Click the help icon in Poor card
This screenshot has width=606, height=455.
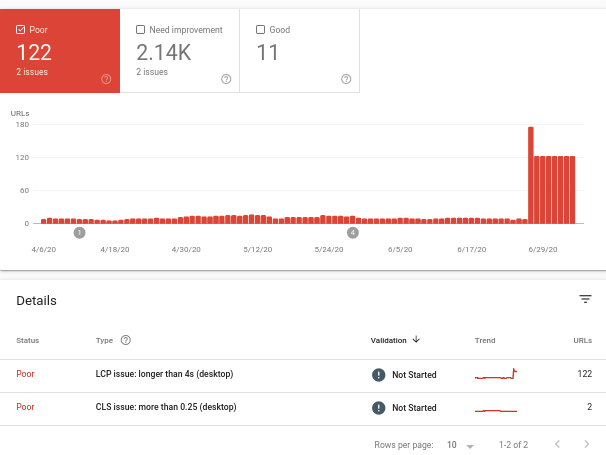106,79
